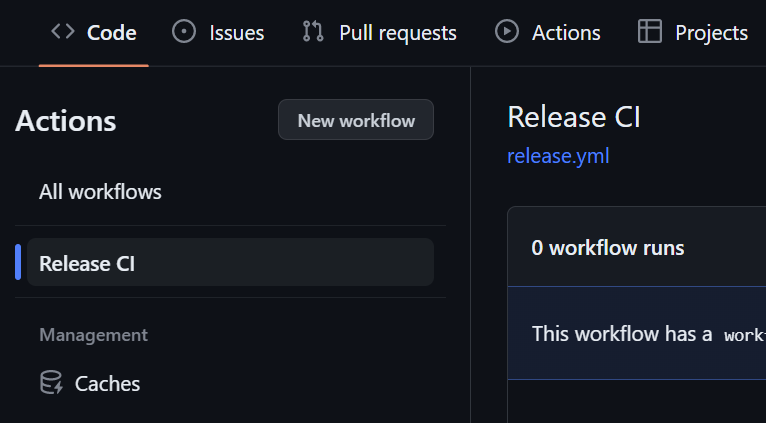This screenshot has height=423, width=766.
Task: Click the Release CI page heading
Action: click(574, 117)
